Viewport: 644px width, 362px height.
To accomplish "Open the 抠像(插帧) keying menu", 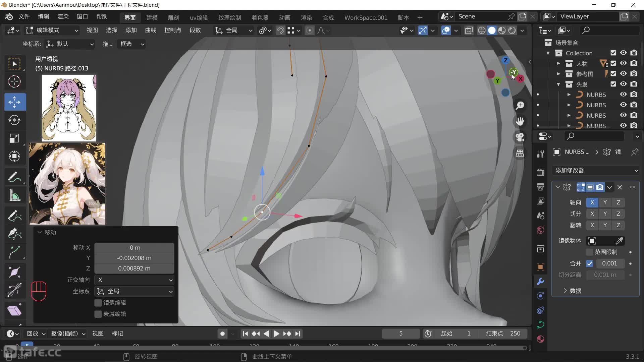I will [68, 334].
